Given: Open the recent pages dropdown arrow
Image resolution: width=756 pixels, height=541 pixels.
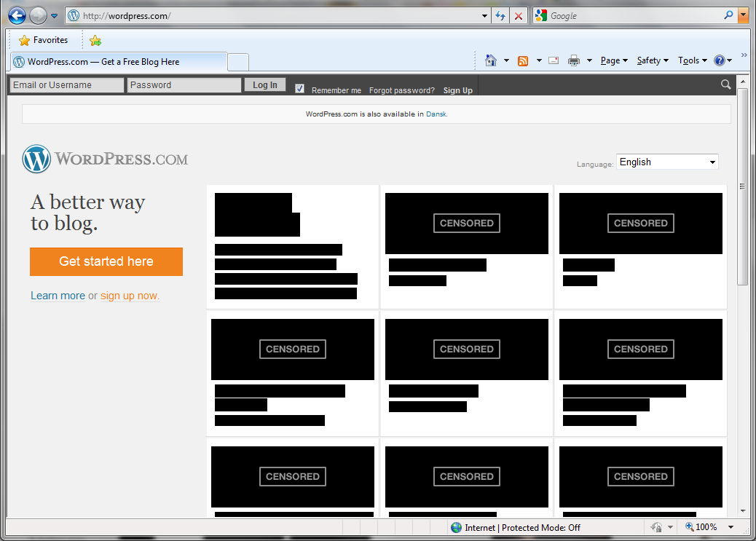Looking at the screenshot, I should 55,16.
